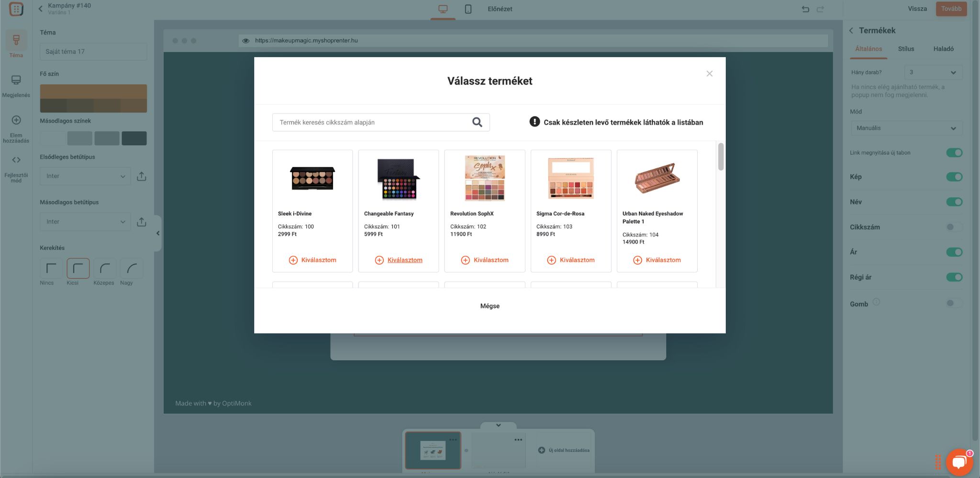Open the Mód dropdown set to Manuális

coord(906,128)
